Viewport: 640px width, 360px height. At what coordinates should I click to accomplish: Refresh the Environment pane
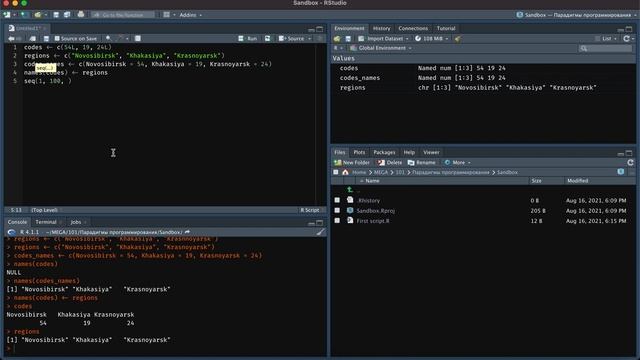click(627, 38)
